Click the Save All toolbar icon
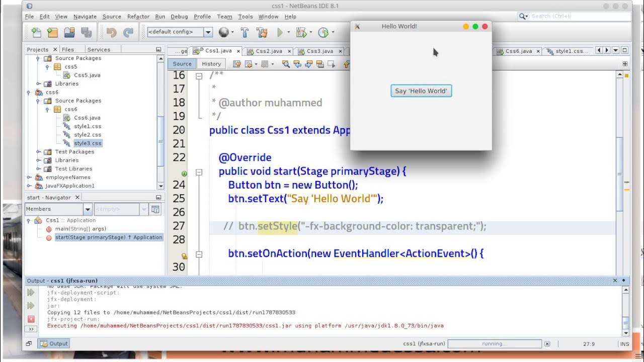The height and width of the screenshot is (362, 644). tap(86, 32)
